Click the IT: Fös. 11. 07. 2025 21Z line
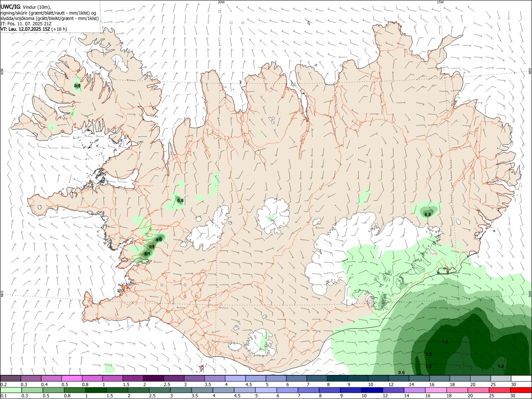 (x=26, y=24)
